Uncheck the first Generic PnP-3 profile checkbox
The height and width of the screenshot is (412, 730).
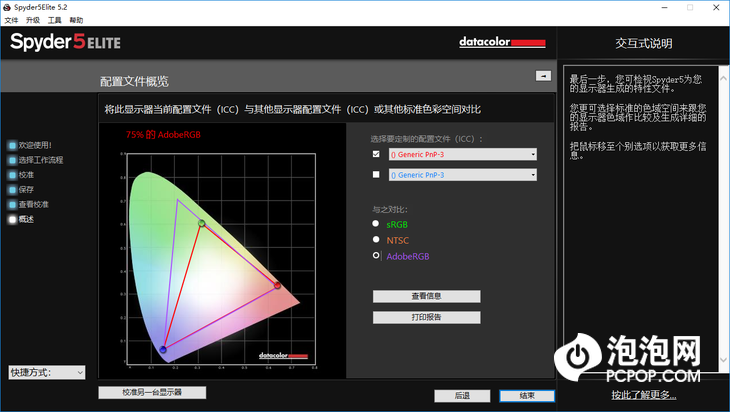tap(376, 154)
